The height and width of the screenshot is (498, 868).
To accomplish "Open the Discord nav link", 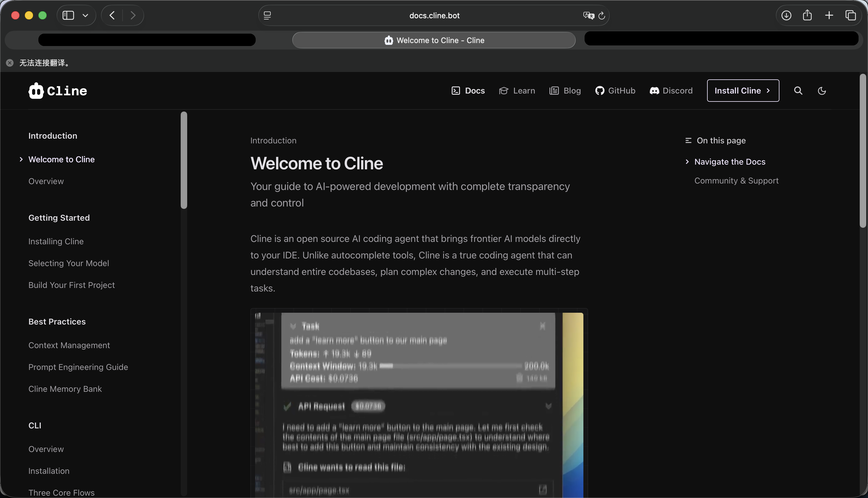I will point(671,91).
